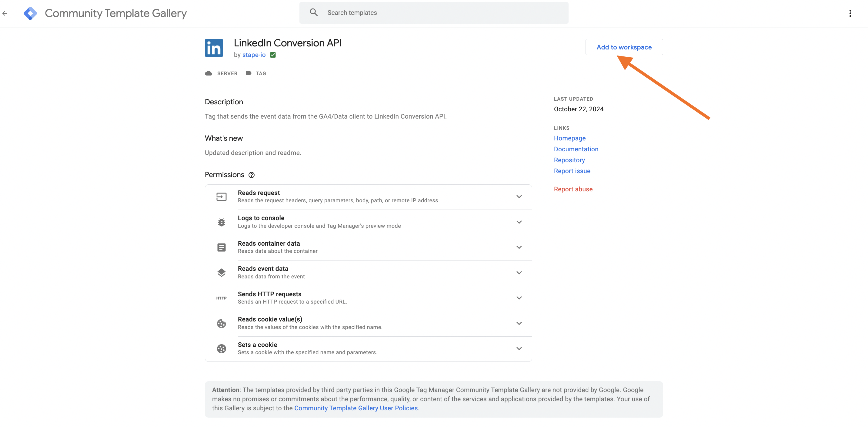868x427 pixels.
Task: Open the three-dot more options menu
Action: [850, 13]
